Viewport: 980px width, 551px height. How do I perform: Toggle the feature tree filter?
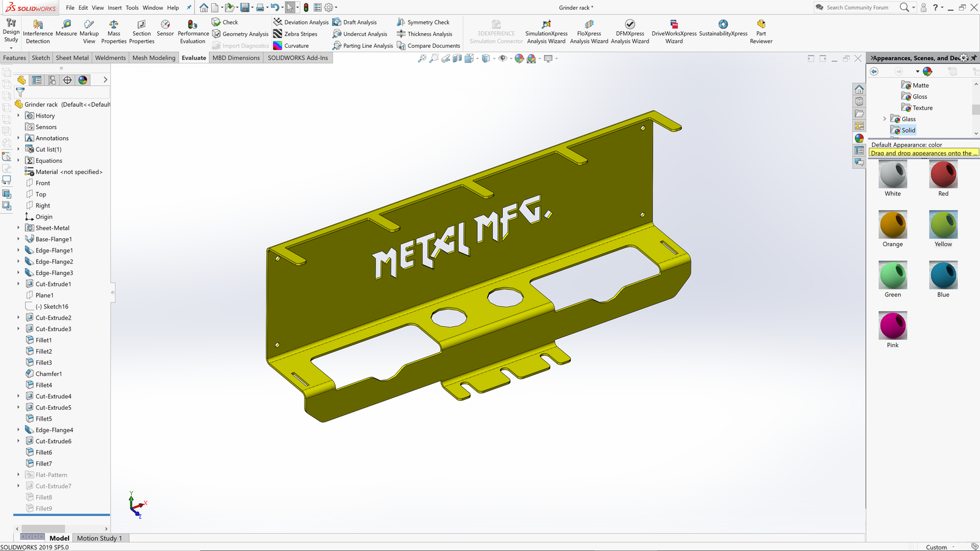(x=20, y=92)
